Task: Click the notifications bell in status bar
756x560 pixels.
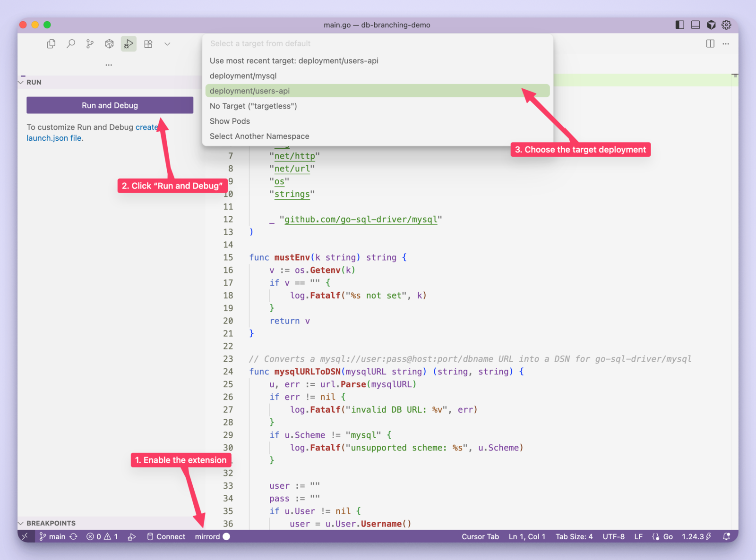Action: point(727,536)
